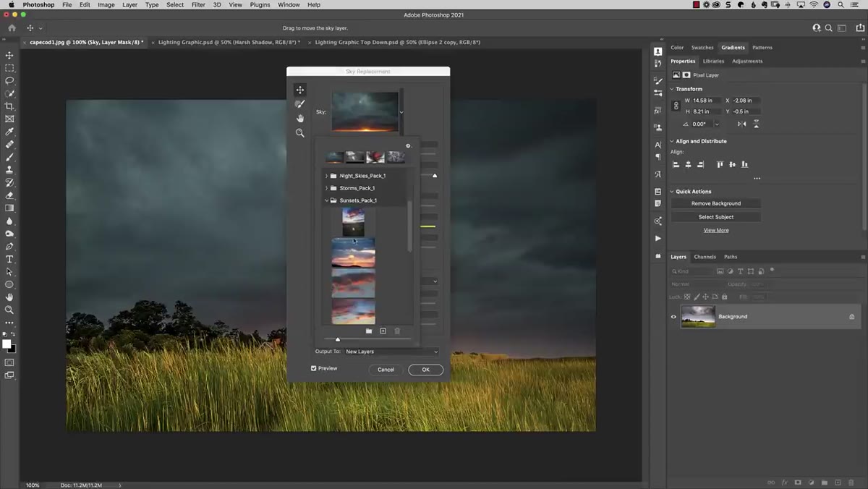Click Cancel in Sky Replacement dialog
Viewport: 868px width, 489px height.
pos(386,370)
